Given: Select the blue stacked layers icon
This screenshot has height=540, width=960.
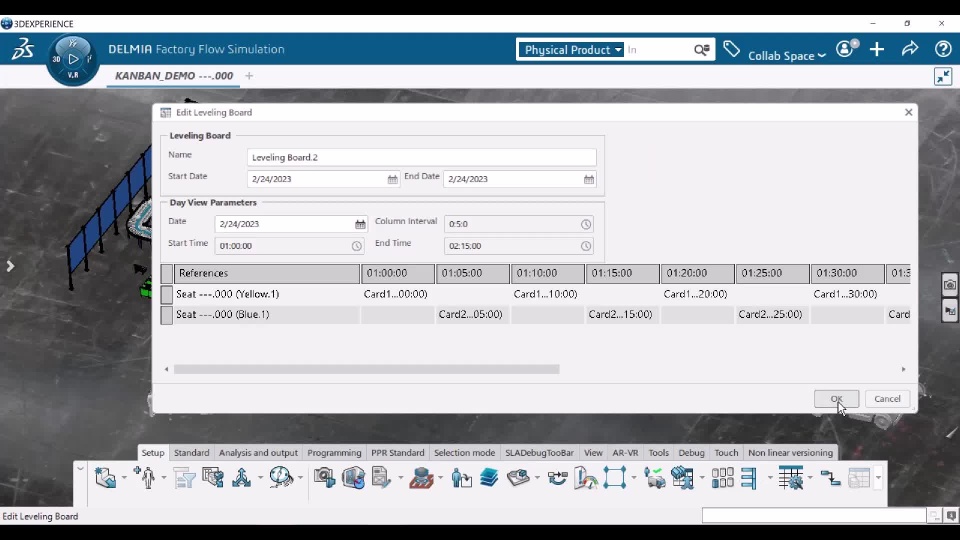Looking at the screenshot, I should click(489, 478).
